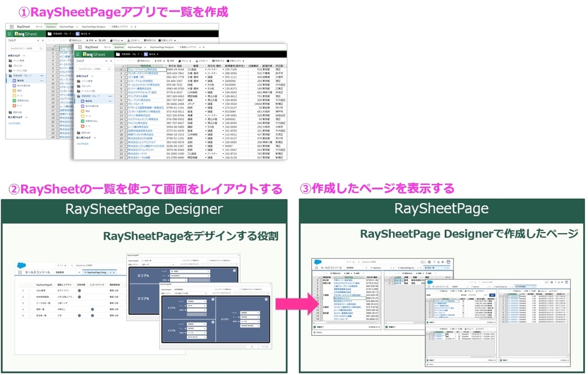Click horizontal scrollbar under left grid, RaySheetPage window
This screenshot has height=375, width=588.
click(x=320, y=322)
